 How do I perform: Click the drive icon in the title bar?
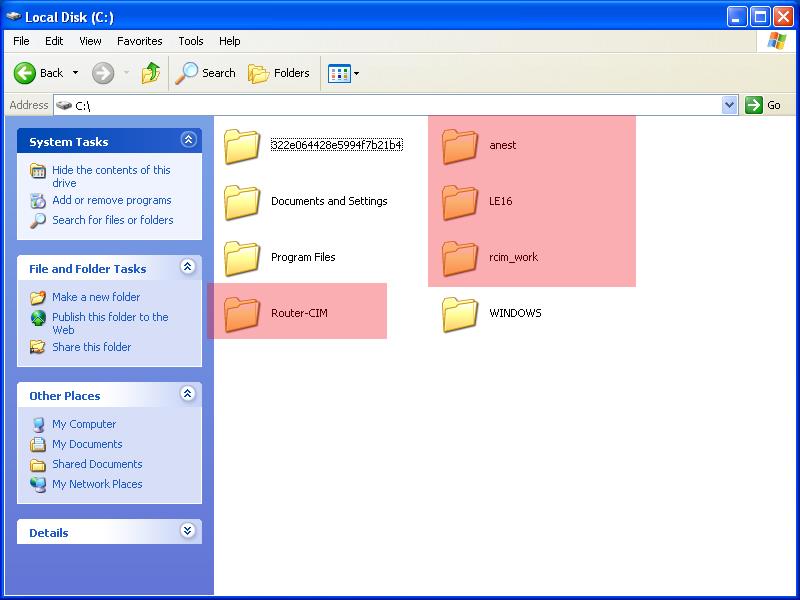coord(13,16)
